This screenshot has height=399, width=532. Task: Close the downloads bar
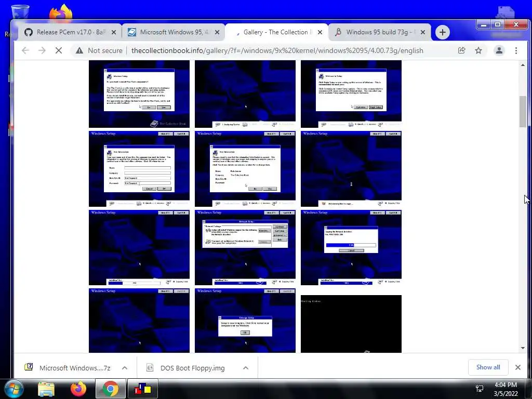518,367
